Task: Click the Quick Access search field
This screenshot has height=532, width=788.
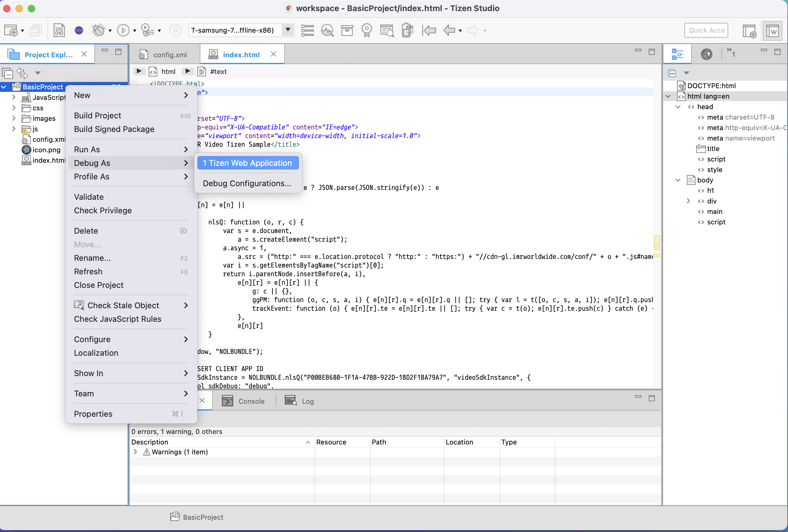Action: (x=706, y=30)
